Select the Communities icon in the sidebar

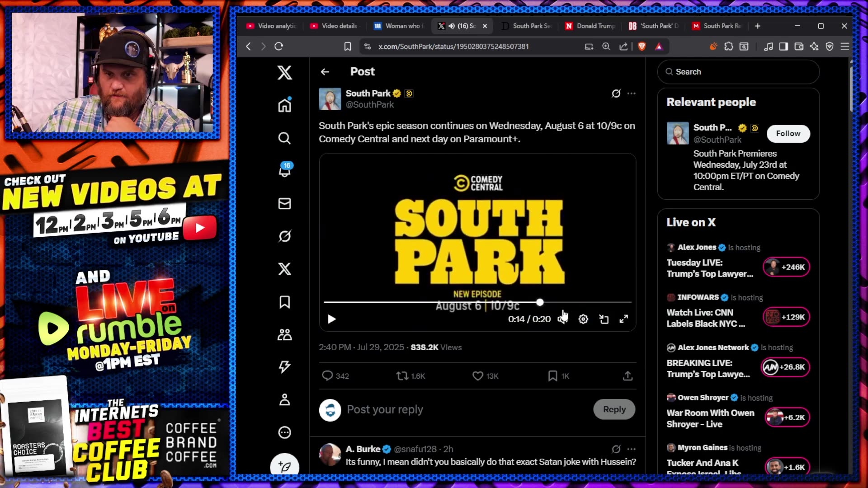pyautogui.click(x=284, y=334)
